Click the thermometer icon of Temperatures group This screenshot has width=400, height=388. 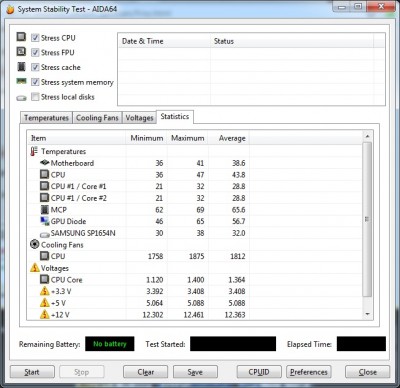[34, 151]
